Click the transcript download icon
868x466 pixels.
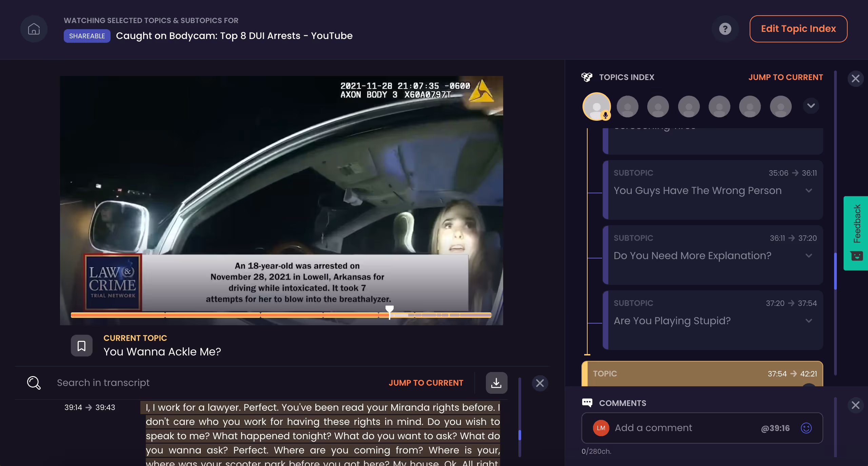click(x=496, y=383)
